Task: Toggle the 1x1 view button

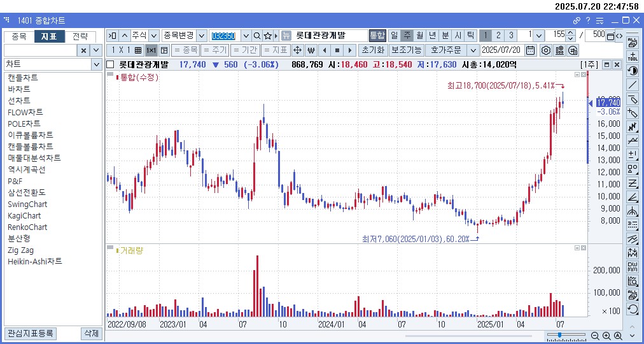Action: (151, 50)
